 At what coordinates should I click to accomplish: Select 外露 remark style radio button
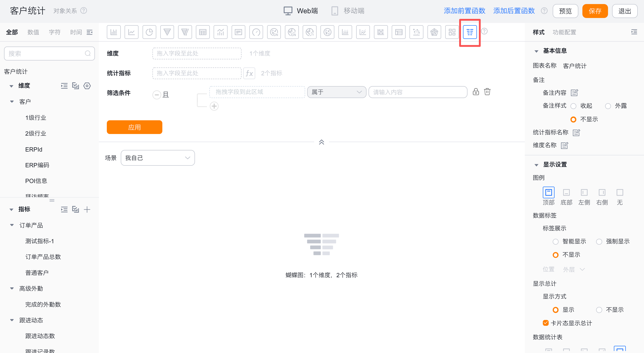pos(608,106)
